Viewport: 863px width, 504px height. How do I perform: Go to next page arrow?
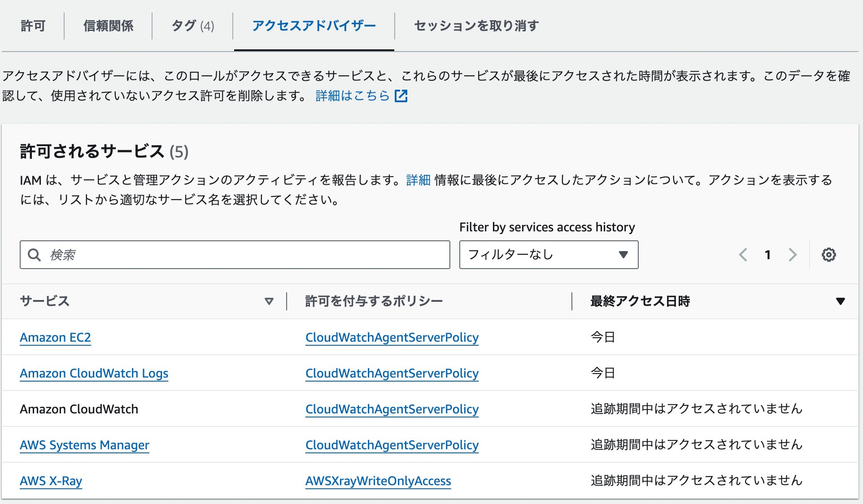click(x=793, y=255)
